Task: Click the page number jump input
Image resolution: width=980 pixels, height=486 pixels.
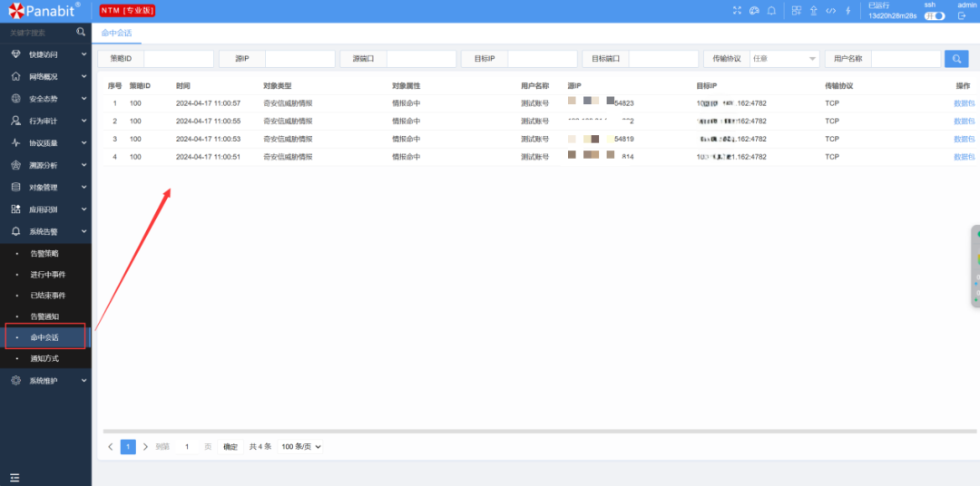Action: click(187, 447)
